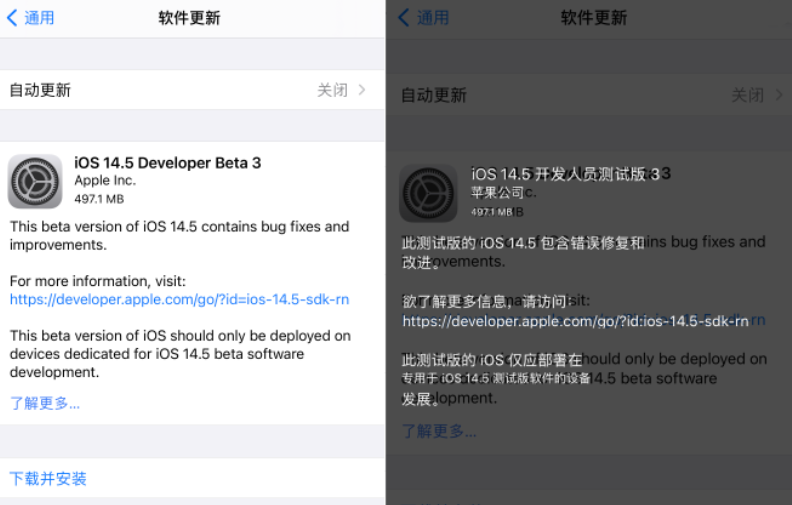Open the developer.apple.com link in the left screen

[179, 299]
